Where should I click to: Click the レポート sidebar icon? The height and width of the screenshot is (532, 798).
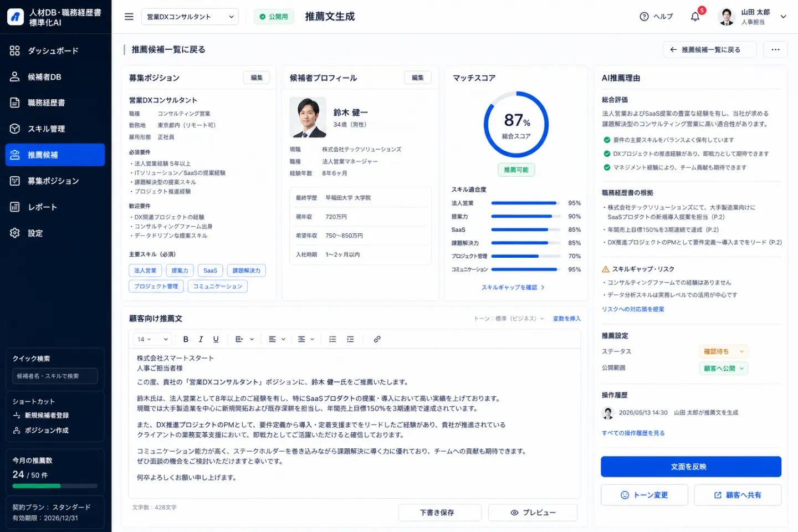[x=15, y=207]
